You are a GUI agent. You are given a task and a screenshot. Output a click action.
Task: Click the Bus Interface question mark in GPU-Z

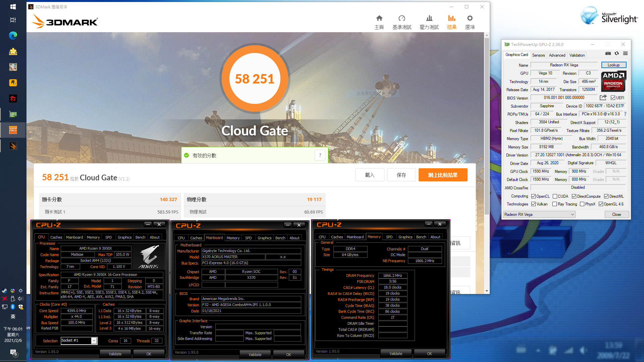625,114
